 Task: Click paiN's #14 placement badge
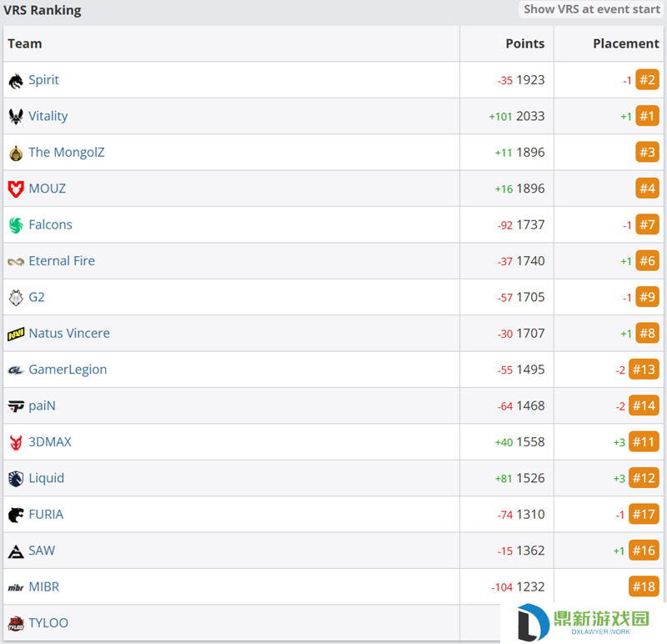pyautogui.click(x=644, y=405)
